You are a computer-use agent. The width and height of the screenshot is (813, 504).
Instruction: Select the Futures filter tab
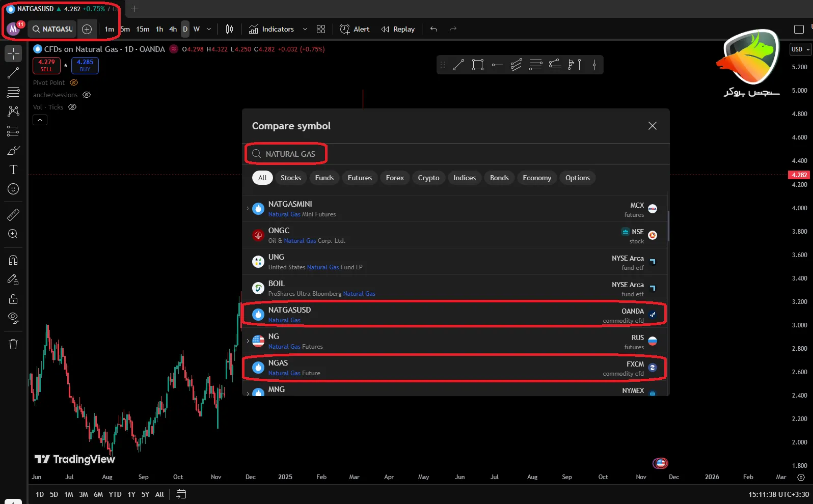pyautogui.click(x=360, y=178)
